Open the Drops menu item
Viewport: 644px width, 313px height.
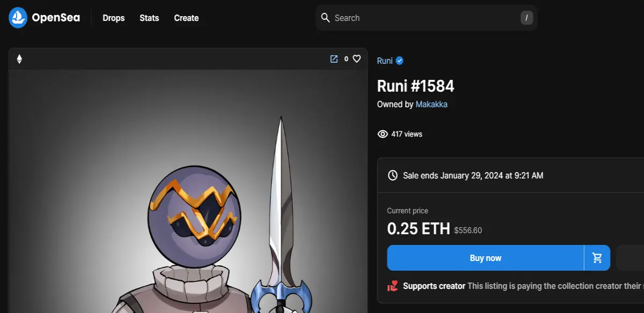click(x=114, y=18)
